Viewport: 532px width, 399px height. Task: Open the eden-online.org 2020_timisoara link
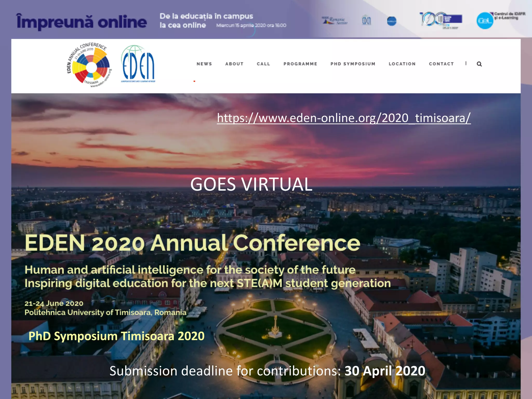pyautogui.click(x=344, y=118)
